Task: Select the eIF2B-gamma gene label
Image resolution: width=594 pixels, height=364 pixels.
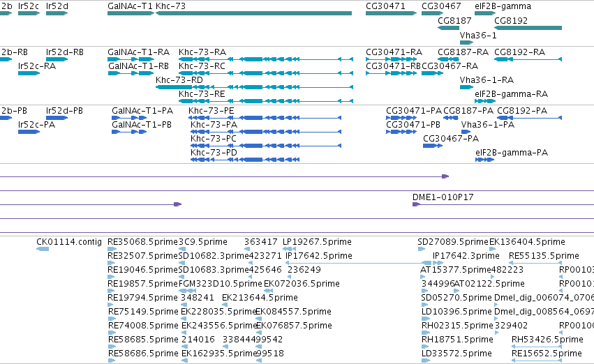Action: click(x=503, y=6)
